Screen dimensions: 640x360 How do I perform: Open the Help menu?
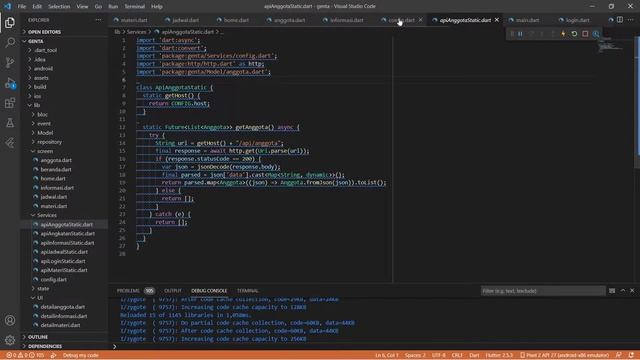(x=157, y=7)
